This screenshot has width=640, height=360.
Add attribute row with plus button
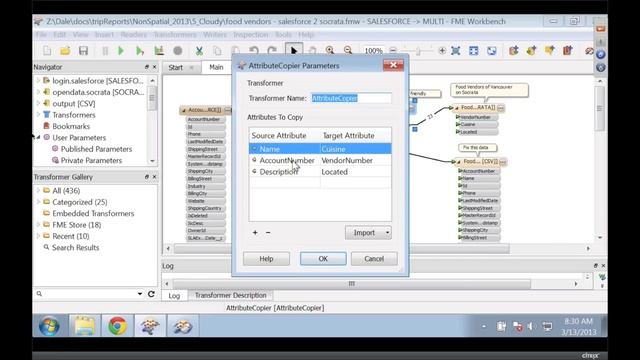(x=255, y=232)
